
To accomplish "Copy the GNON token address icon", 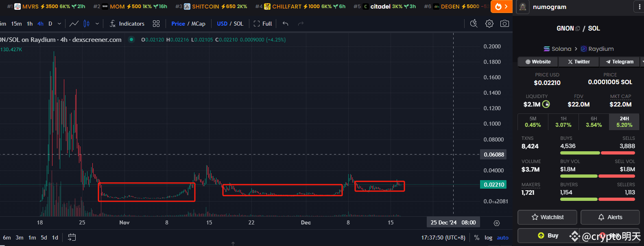I will pos(577,28).
